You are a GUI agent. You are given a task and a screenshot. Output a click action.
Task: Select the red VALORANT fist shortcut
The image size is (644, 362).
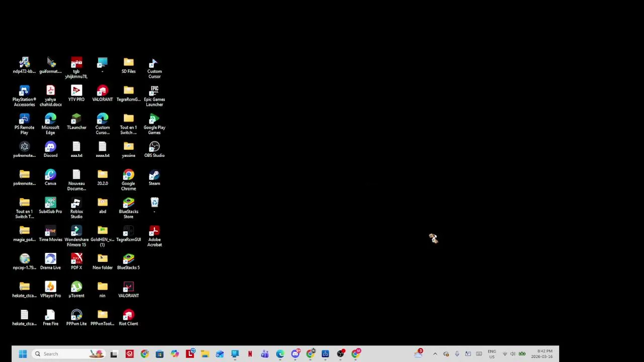point(103,93)
